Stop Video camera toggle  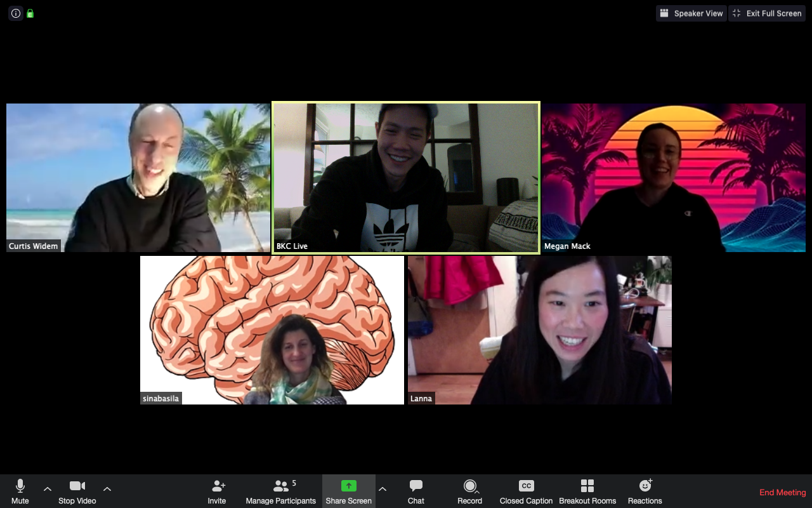[77, 491]
